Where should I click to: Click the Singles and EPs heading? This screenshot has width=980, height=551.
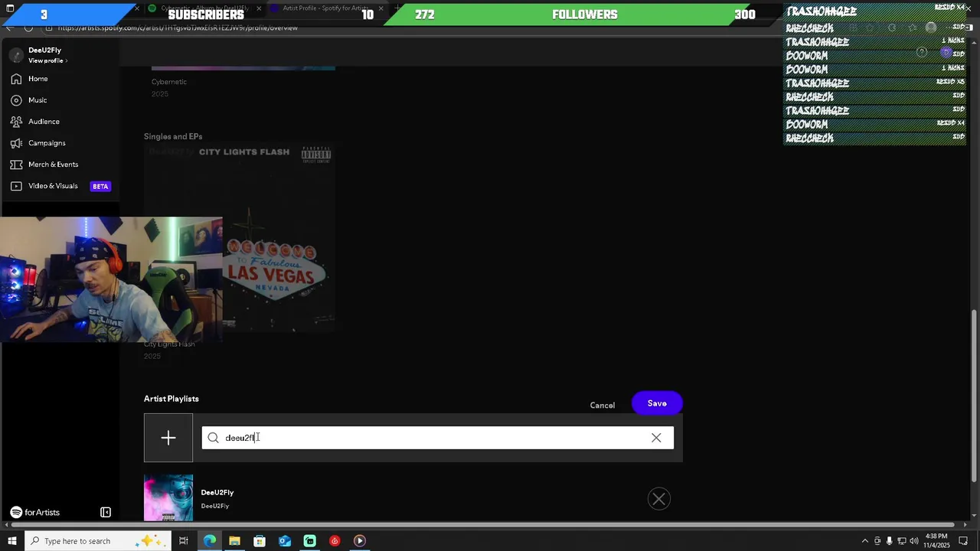(x=173, y=136)
